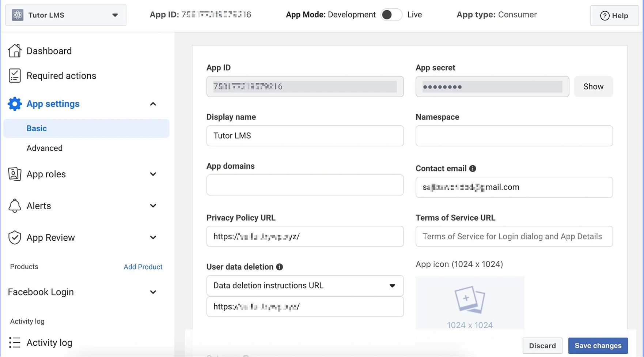Open the Data deletion instructions URL dropdown
This screenshot has height=357, width=644.
305,286
